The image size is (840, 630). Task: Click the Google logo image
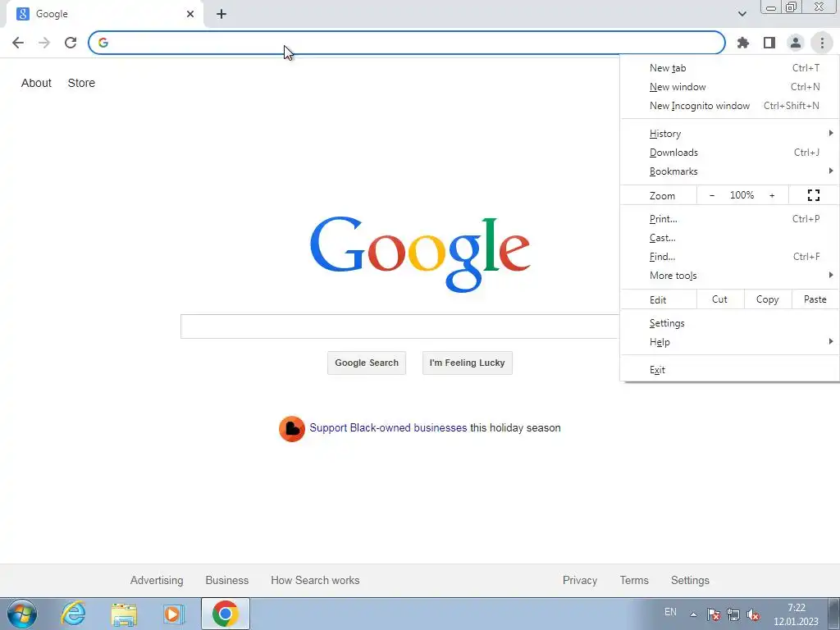point(420,254)
